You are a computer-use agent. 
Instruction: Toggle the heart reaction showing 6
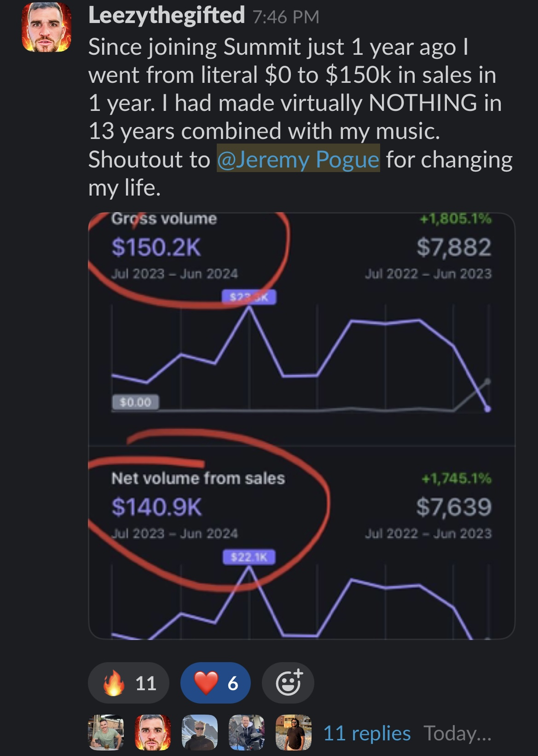[x=215, y=683]
